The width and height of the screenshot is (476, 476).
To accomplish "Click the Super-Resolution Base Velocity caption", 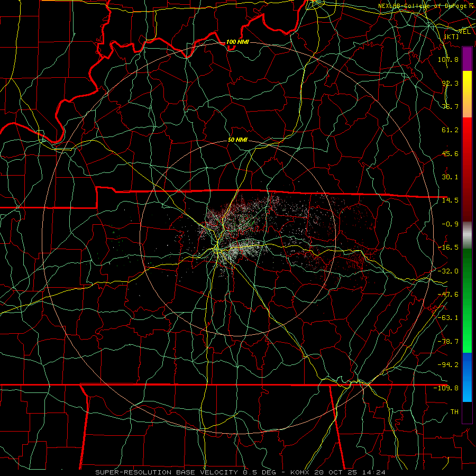I will (240, 472).
